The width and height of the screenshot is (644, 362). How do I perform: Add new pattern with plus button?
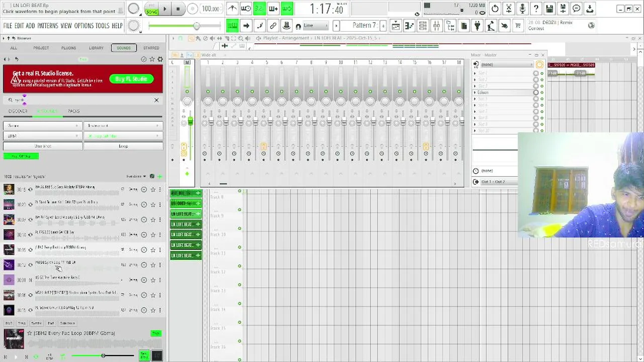click(x=384, y=26)
